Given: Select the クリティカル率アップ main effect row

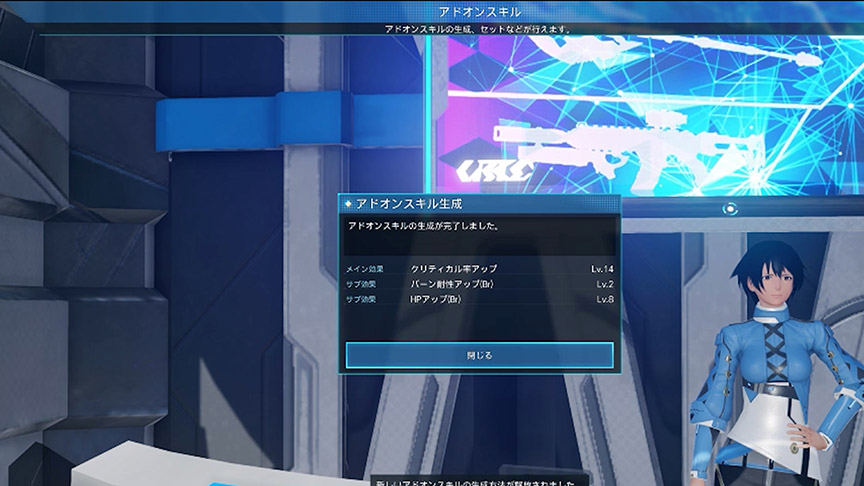Looking at the screenshot, I should tap(479, 269).
